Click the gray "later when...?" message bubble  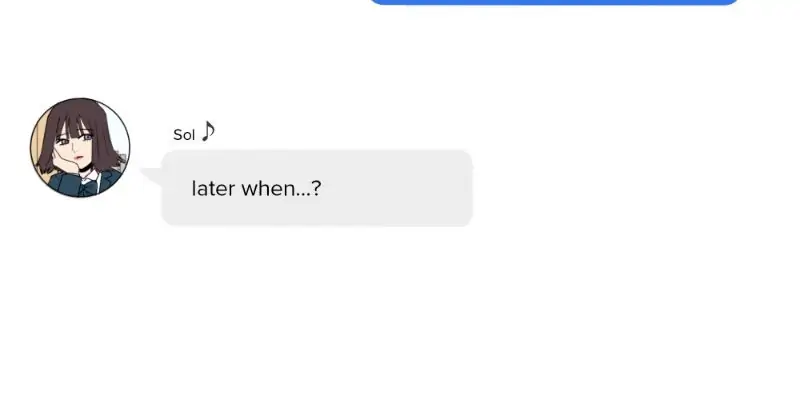pyautogui.click(x=316, y=188)
